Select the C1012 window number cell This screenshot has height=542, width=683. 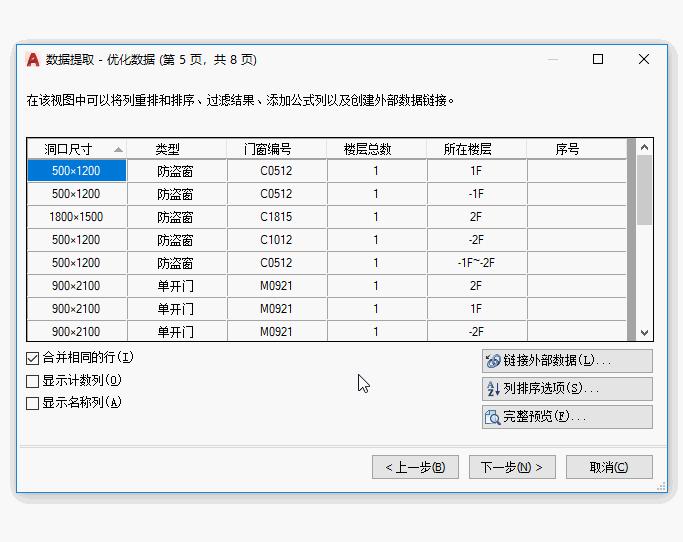click(277, 240)
